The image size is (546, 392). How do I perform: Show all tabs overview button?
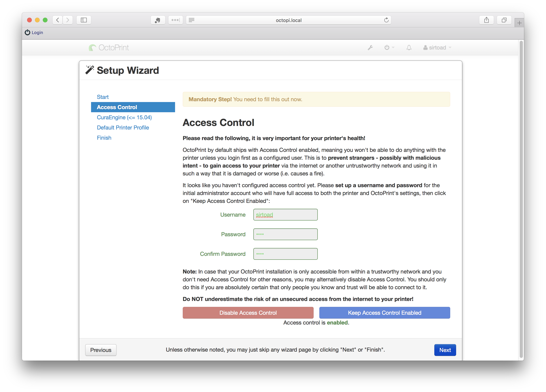504,20
